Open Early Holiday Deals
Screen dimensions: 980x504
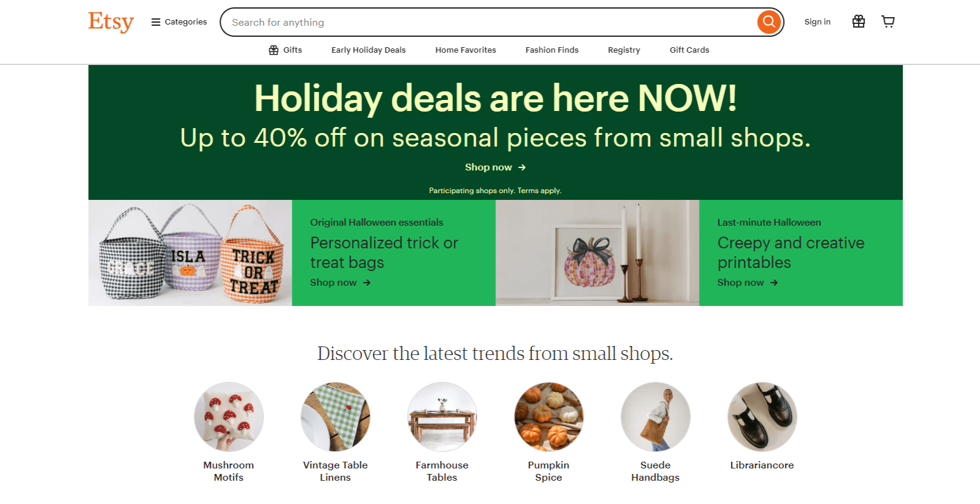tap(367, 50)
